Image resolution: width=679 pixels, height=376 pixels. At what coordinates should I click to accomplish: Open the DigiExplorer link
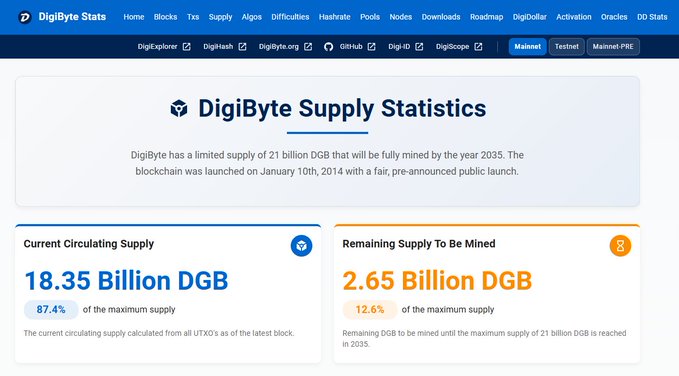coord(158,47)
